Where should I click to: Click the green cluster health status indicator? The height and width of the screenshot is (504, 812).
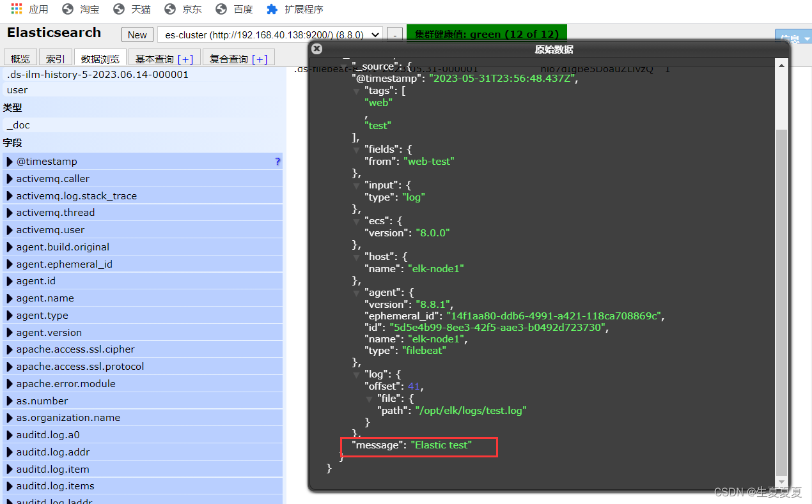point(487,34)
